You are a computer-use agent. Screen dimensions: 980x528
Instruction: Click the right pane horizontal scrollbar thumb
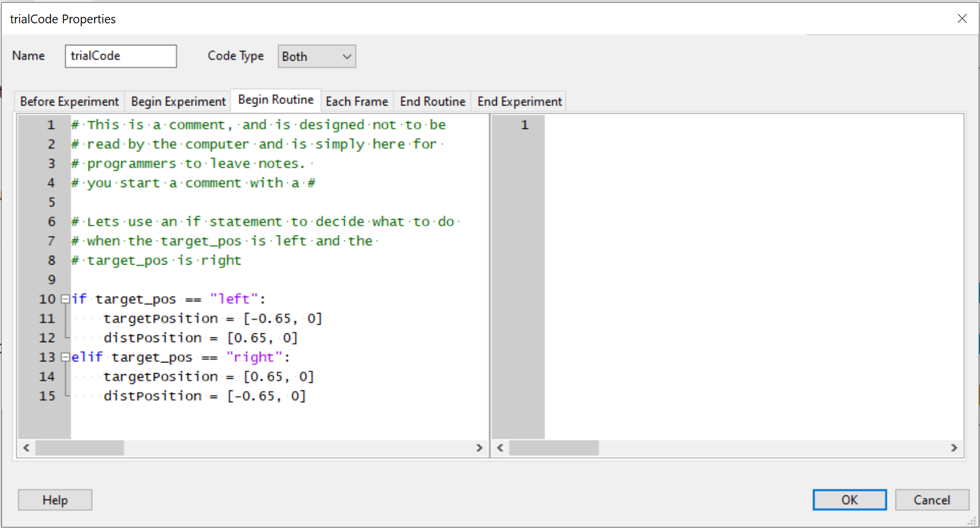tap(554, 448)
